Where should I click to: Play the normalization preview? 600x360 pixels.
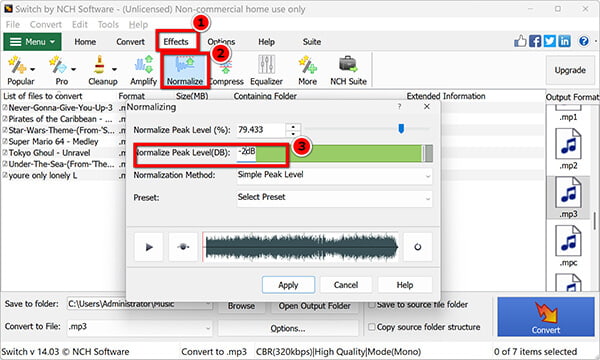tap(149, 247)
